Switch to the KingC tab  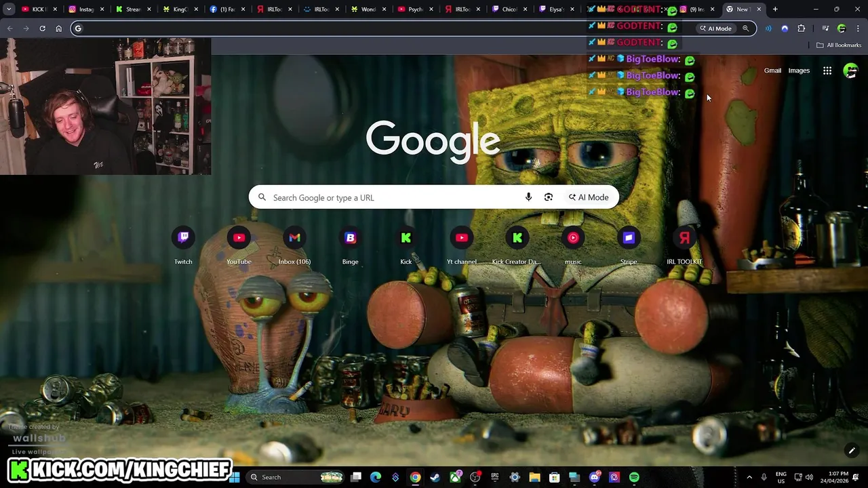pos(178,9)
